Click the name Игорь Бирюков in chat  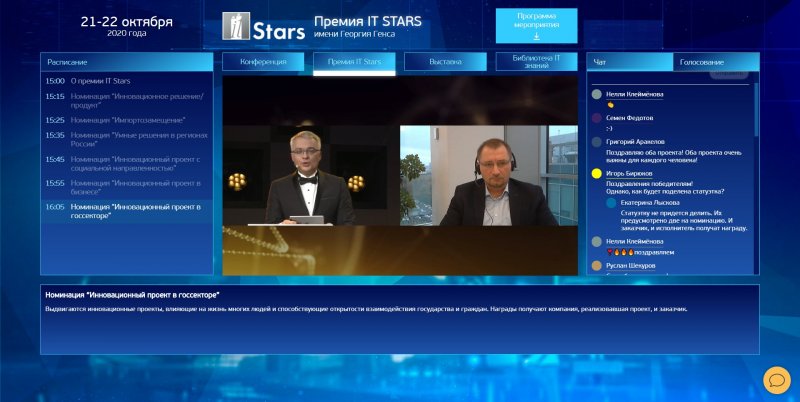[x=629, y=173]
